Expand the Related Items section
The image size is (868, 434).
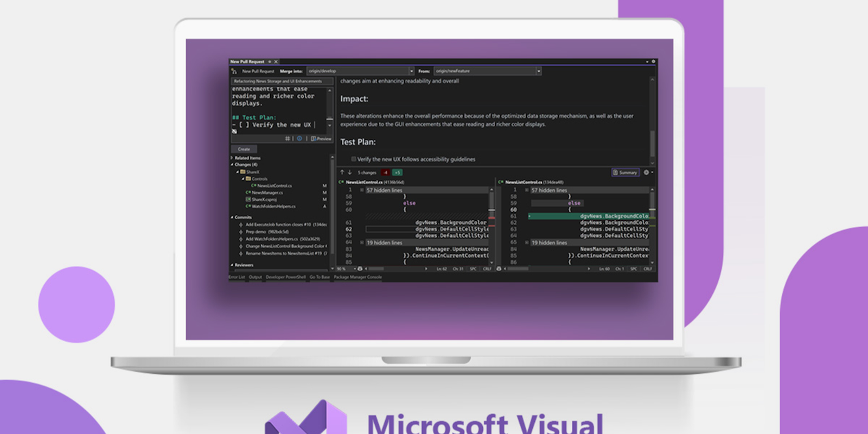coord(232,158)
